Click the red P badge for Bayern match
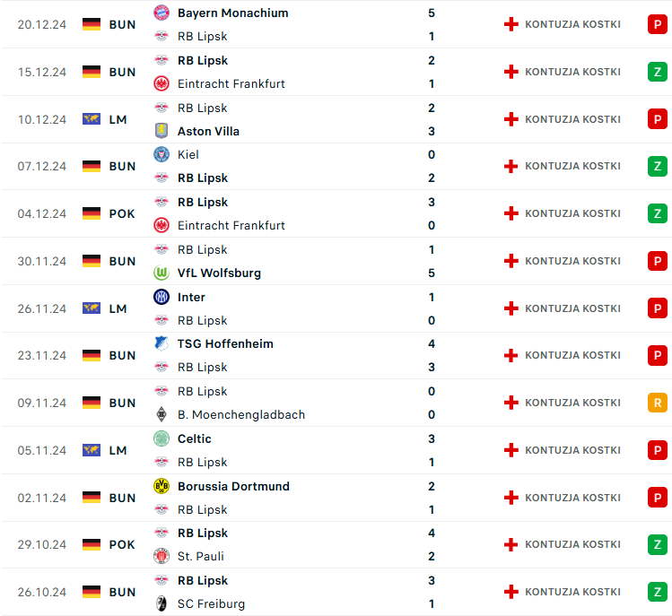Viewport: 672px width, 616px height. [658, 24]
